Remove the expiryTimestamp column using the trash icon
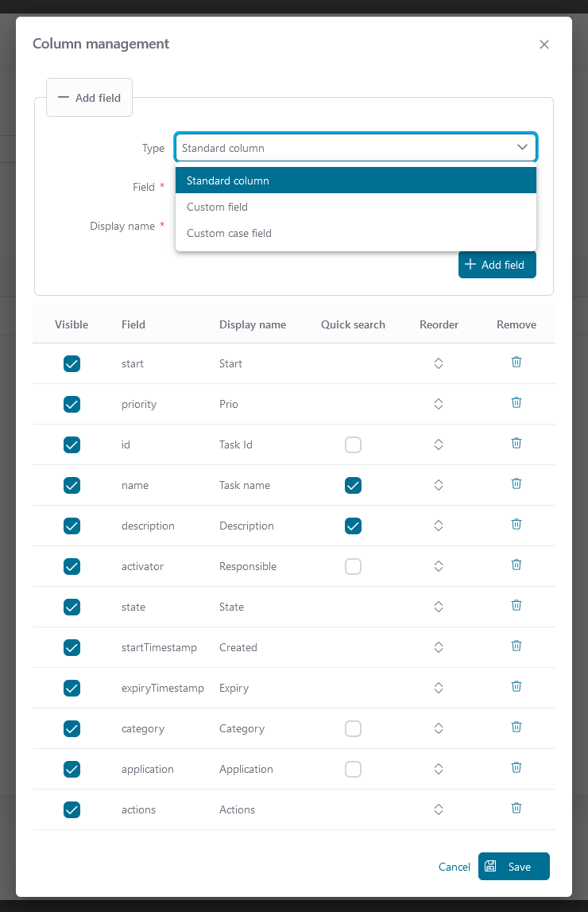The height and width of the screenshot is (912, 588). [x=516, y=686]
